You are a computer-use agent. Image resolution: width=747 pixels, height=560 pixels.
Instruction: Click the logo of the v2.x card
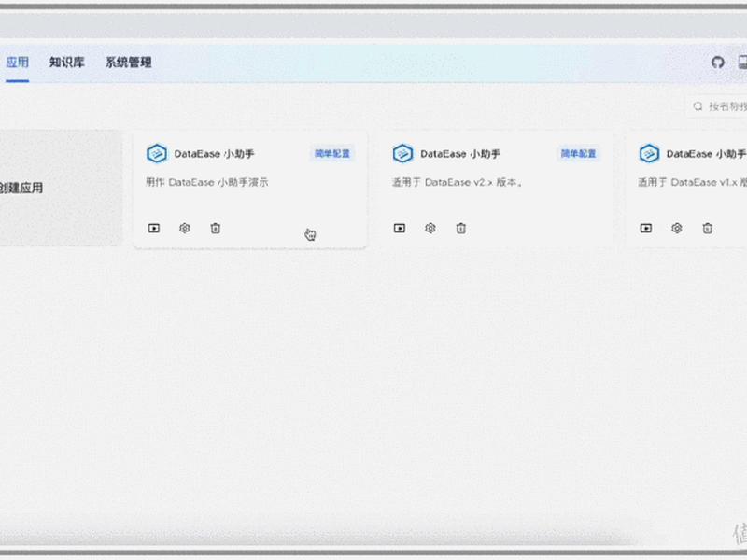[x=403, y=154]
